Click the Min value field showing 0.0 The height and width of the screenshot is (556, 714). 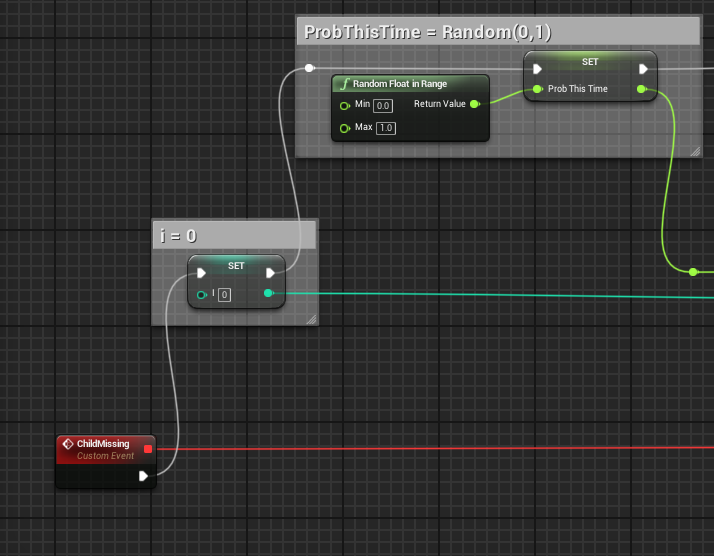coord(385,105)
